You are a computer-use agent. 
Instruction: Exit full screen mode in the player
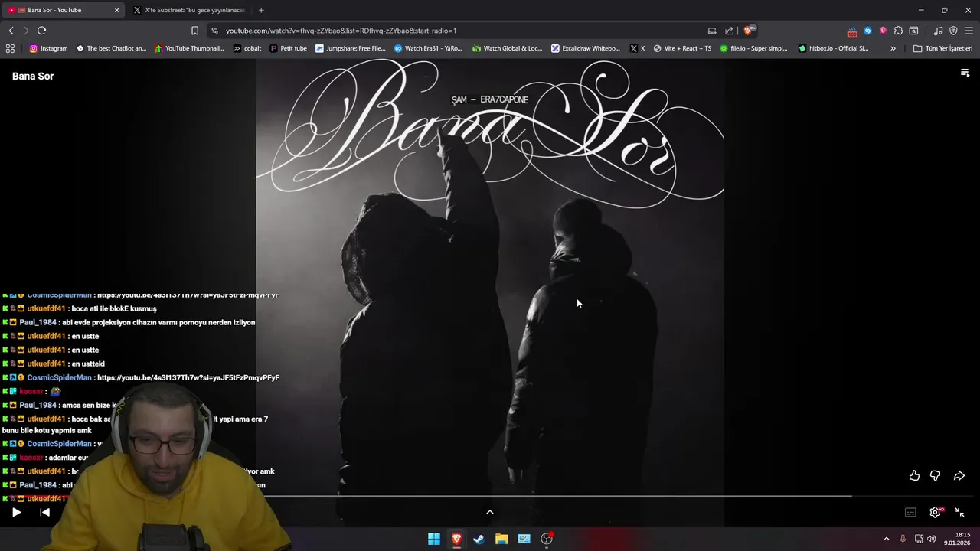(x=959, y=512)
